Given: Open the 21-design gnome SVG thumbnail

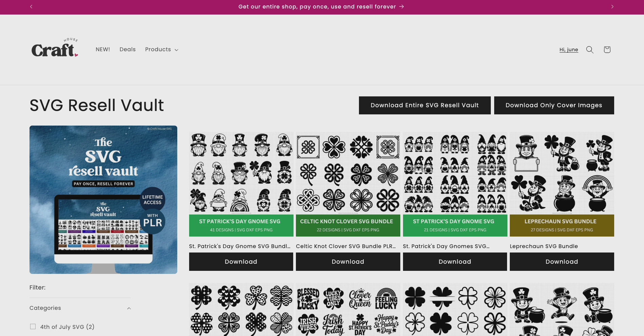Looking at the screenshot, I should tap(455, 184).
